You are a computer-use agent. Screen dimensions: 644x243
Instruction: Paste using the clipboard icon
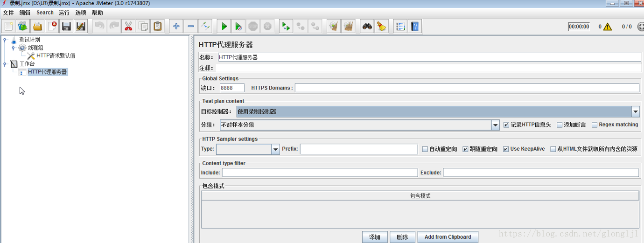(x=158, y=26)
